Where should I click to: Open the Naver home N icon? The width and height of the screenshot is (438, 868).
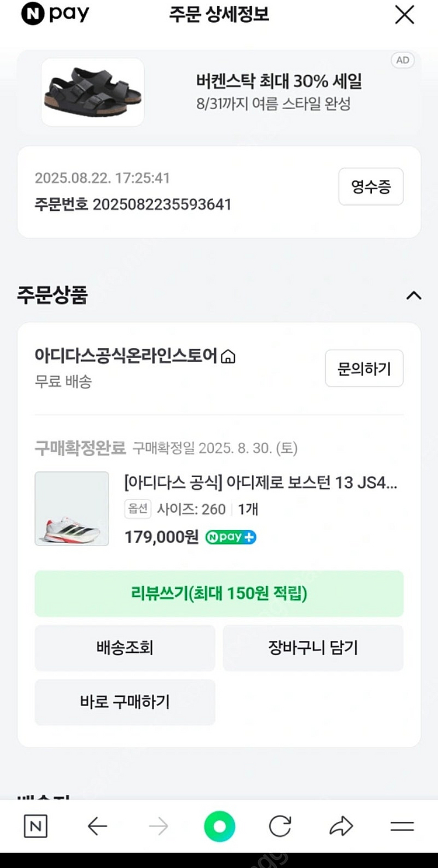click(36, 827)
